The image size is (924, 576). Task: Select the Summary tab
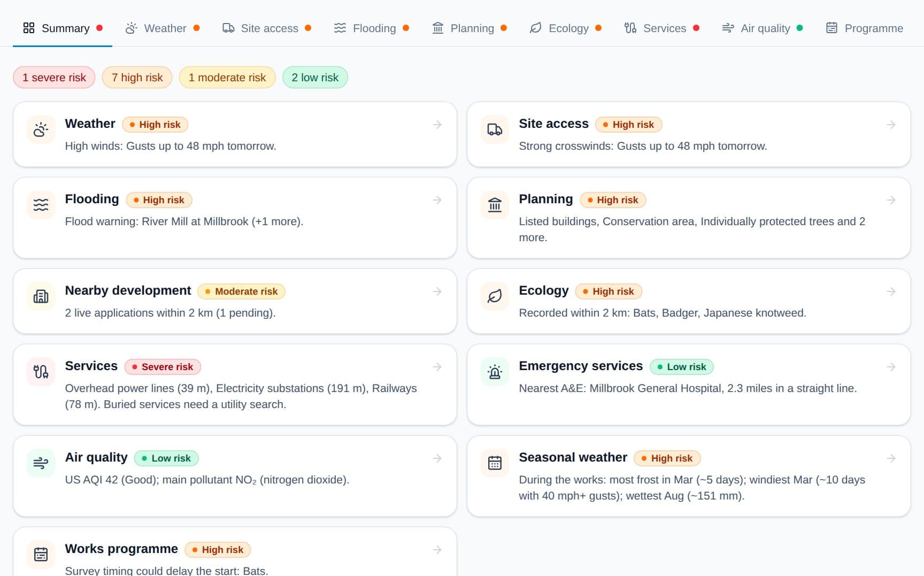point(63,28)
